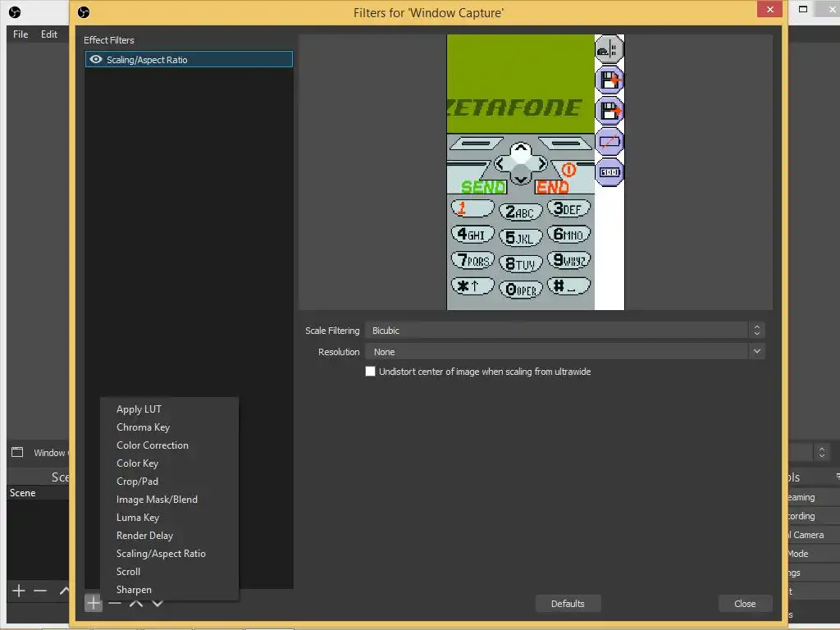Viewport: 840px width, 630px height.
Task: Select the Scene entry in the Scenes list
Action: coord(38,493)
